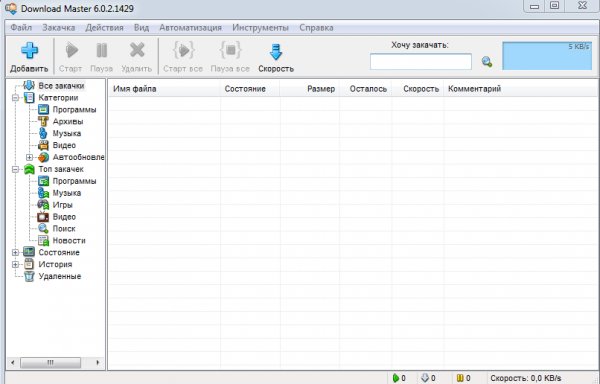
Task: Select Автообновление category icon
Action: (x=43, y=157)
